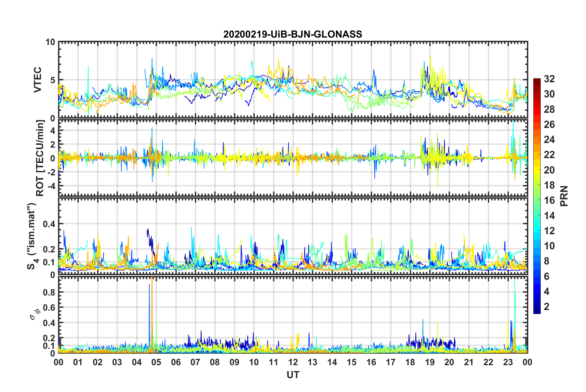This screenshot has height=392, width=586.
Task: Select the sigma-phi axis tick "0.6"
Action: tap(49, 308)
